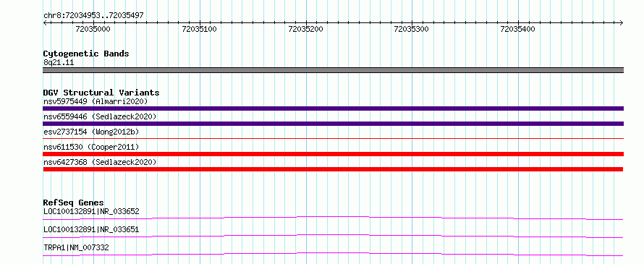
Task: Select variant label nsv611530 (Cooper2011)
Action: coord(91,147)
